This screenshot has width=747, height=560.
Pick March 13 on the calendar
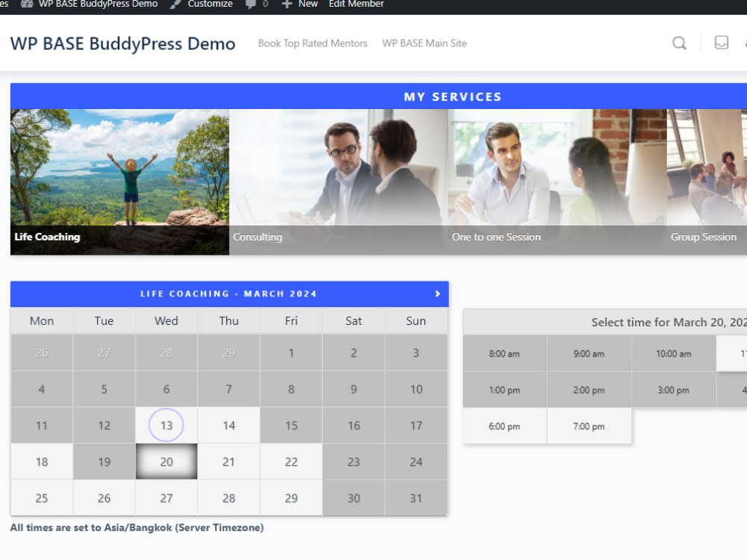167,426
